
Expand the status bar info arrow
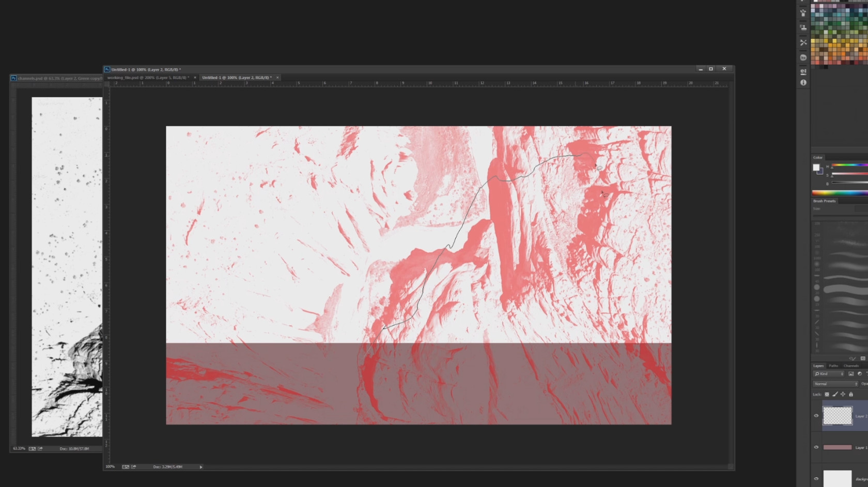click(x=201, y=467)
